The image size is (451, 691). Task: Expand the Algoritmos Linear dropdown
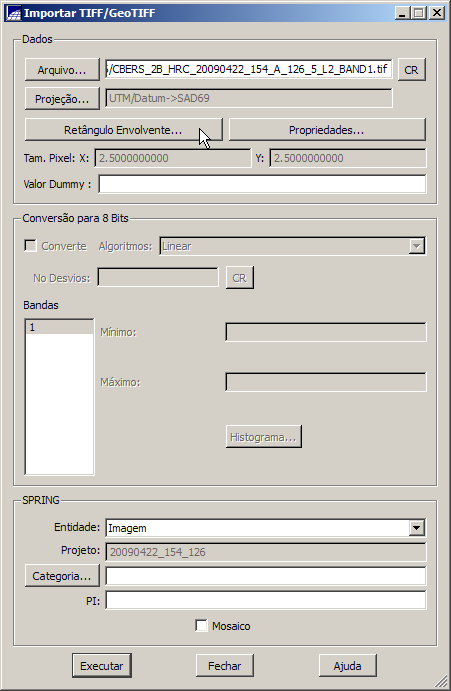pyautogui.click(x=416, y=246)
